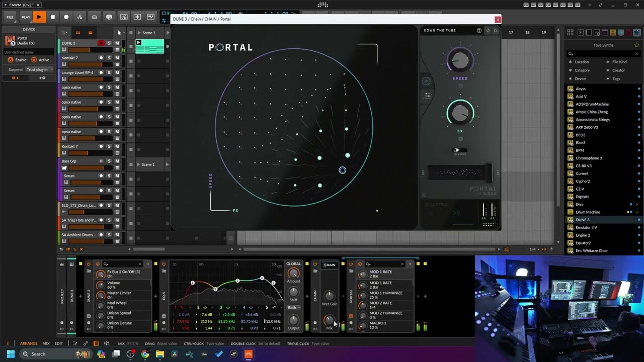The width and height of the screenshot is (644, 362).
Task: Open EQ-5 Both channel mode dropdown
Action: click(x=293, y=307)
